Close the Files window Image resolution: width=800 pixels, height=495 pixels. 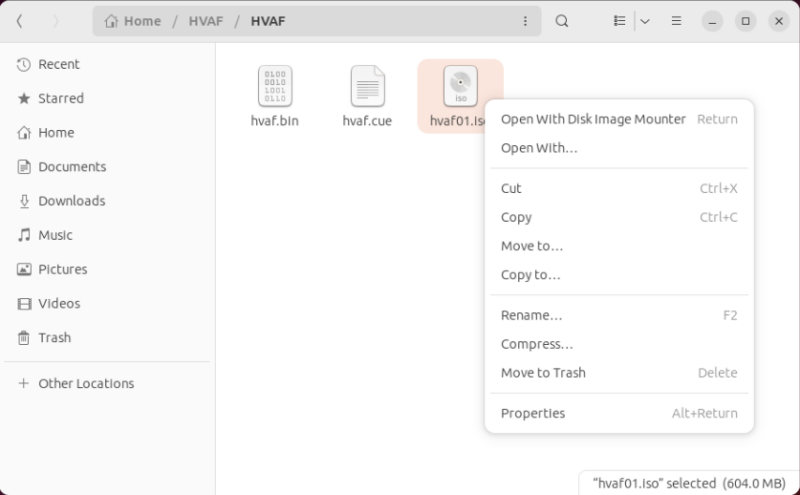tap(779, 21)
